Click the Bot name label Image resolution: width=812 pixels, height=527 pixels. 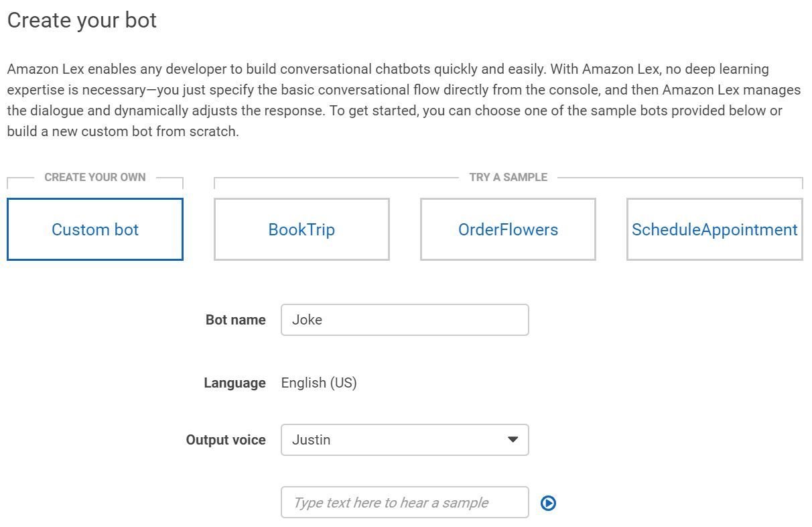pos(236,320)
